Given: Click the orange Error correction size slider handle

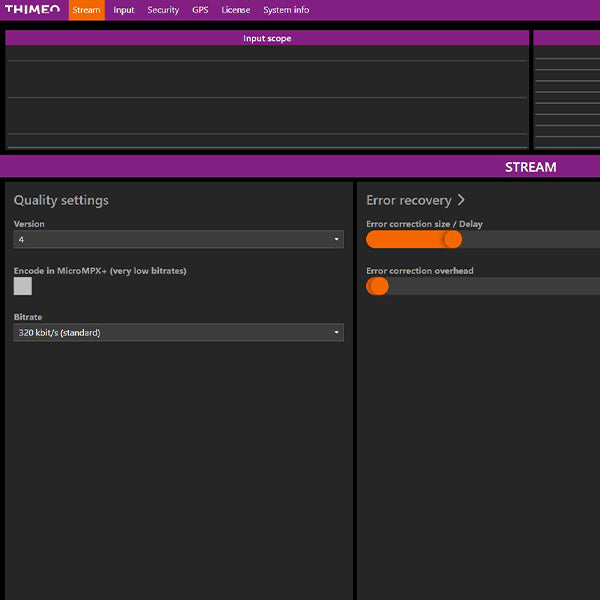Looking at the screenshot, I should pos(452,240).
